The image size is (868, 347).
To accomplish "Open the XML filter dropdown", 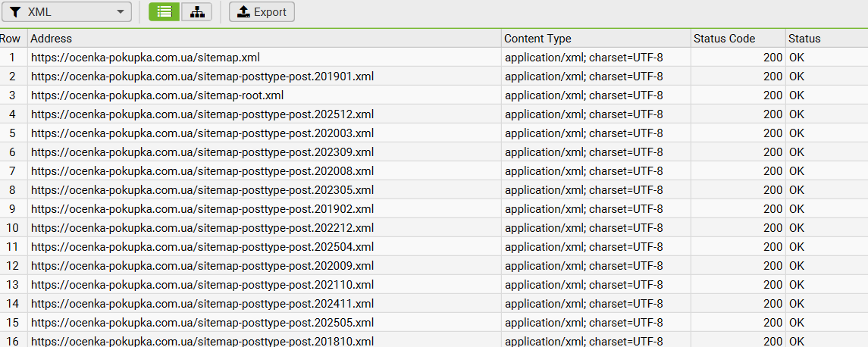I will (x=67, y=12).
